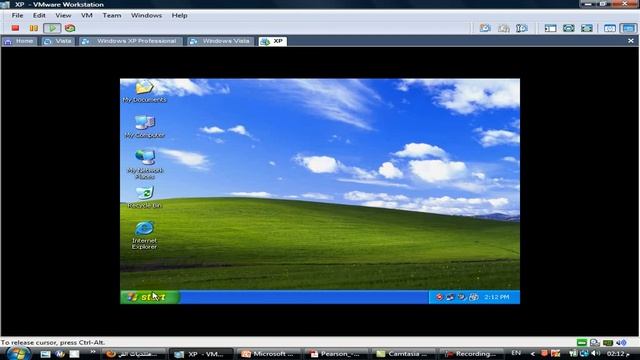
Task: Click the Revert to Snapshot toolbar icon
Action: 504,28
